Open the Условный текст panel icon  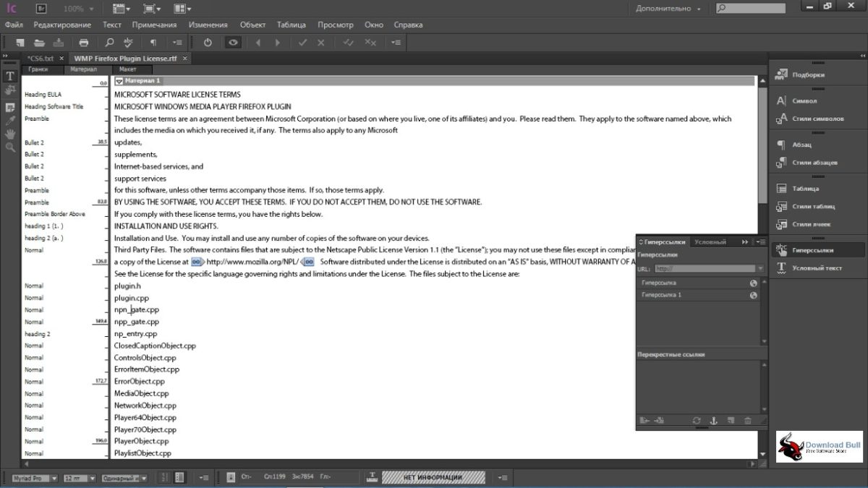(782, 267)
